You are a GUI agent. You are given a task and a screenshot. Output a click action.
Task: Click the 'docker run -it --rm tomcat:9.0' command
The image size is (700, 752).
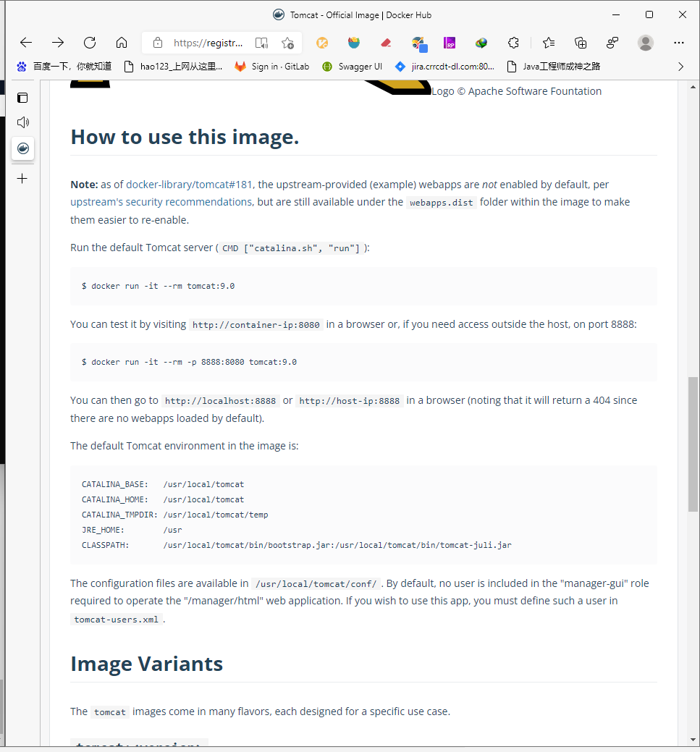pyautogui.click(x=159, y=287)
